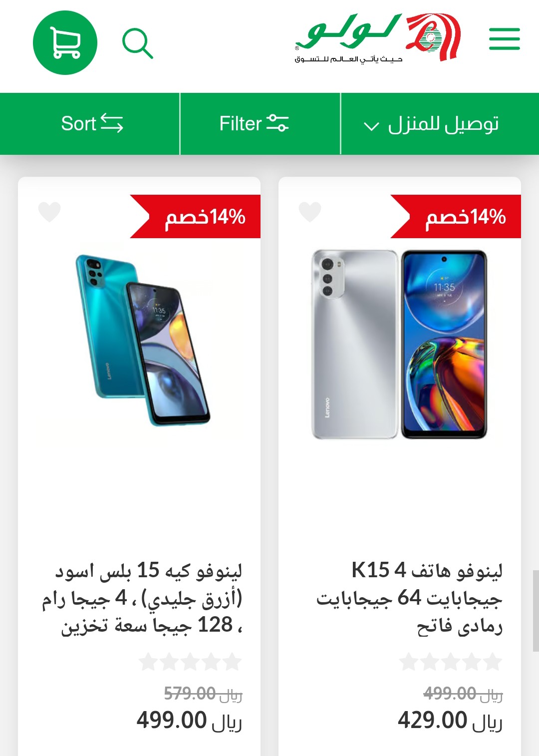The width and height of the screenshot is (539, 756).
Task: Click the chevron beside توصيل للمنزل
Action: point(371,126)
